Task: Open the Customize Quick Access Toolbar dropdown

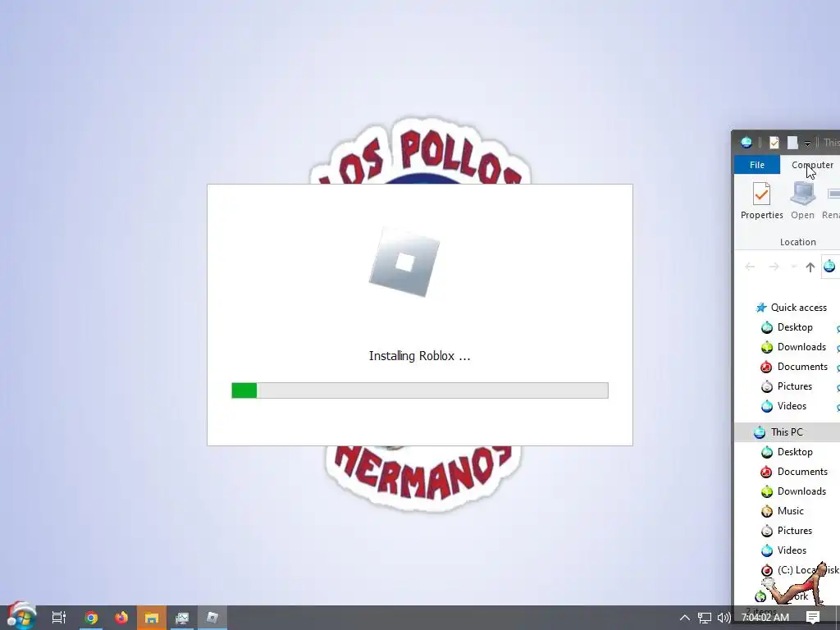Action: point(807,143)
